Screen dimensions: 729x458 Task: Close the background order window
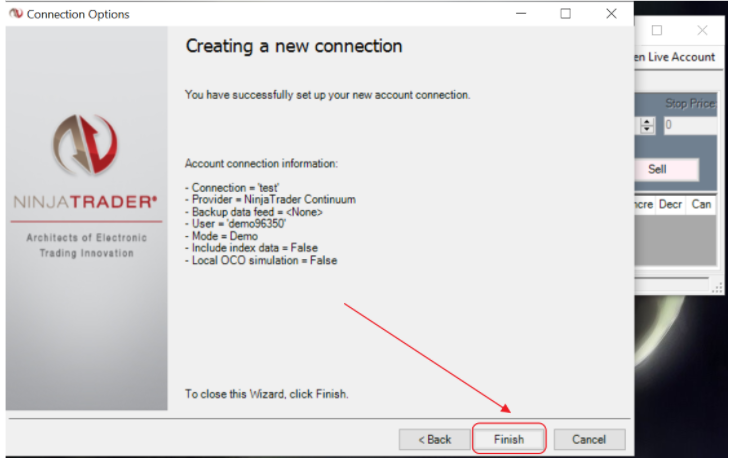[x=702, y=31]
